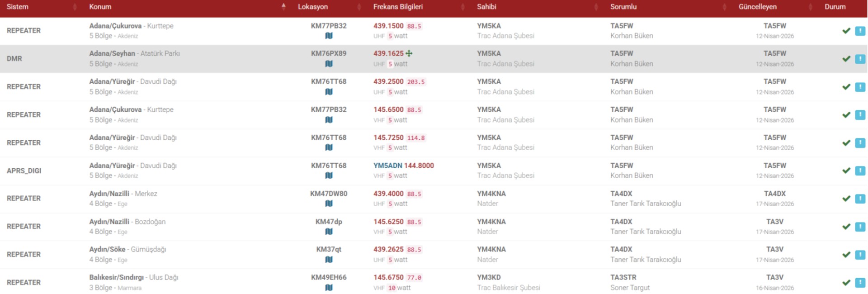
Task: Open info icon for APRS_DIGI row
Action: tap(860, 171)
